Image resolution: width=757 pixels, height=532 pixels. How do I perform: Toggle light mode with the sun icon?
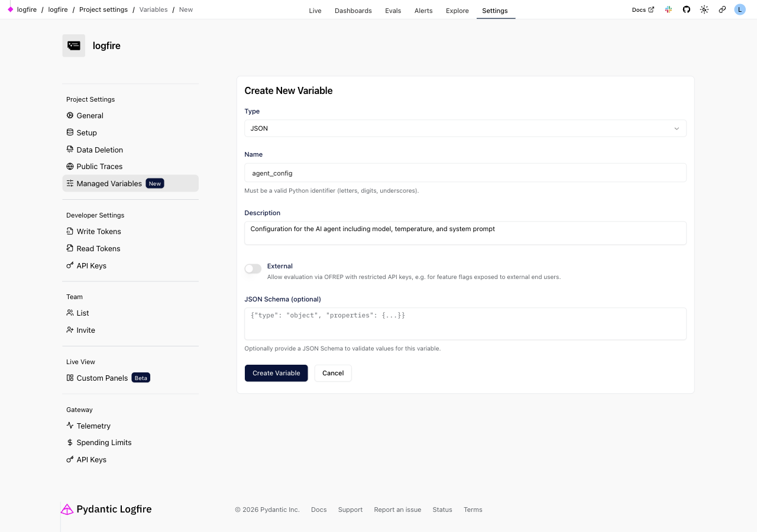tap(704, 9)
